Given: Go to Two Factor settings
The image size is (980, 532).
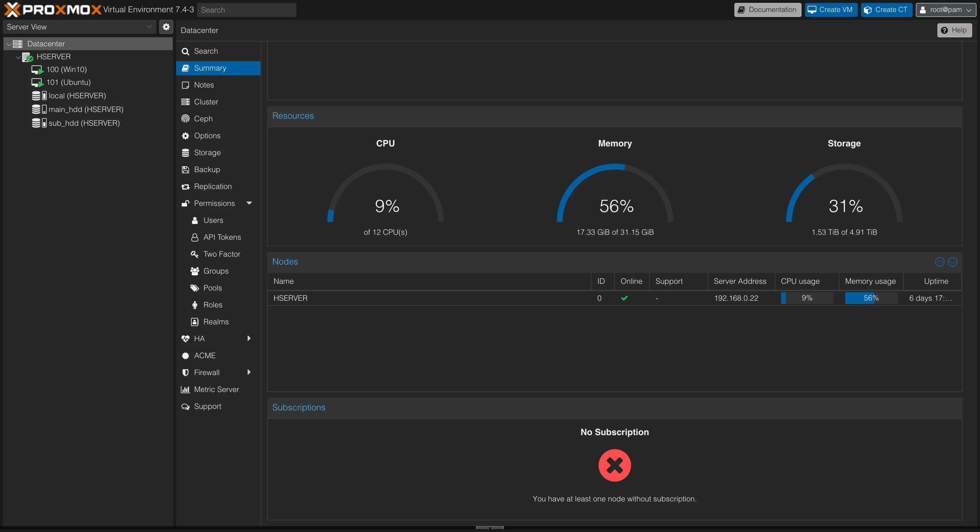Looking at the screenshot, I should (221, 254).
